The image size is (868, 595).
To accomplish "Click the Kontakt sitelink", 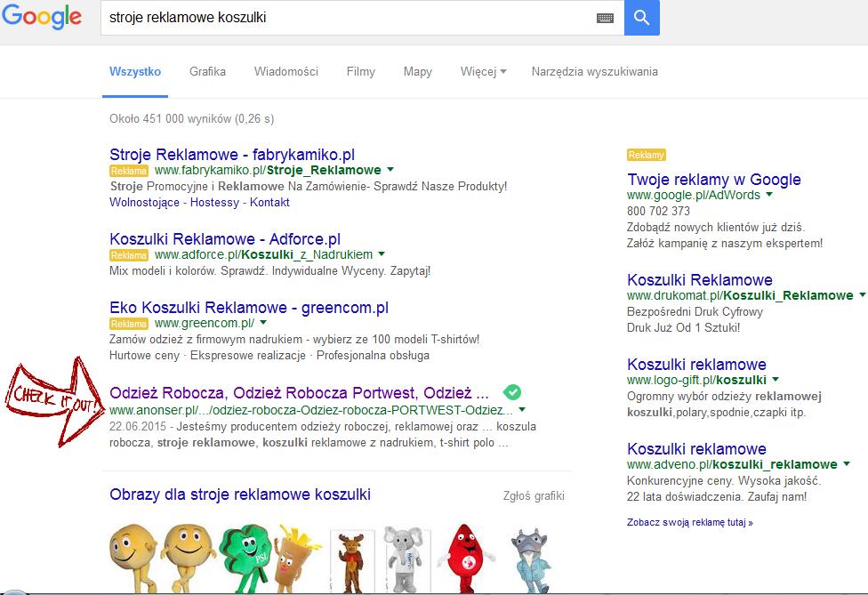I will 269,202.
